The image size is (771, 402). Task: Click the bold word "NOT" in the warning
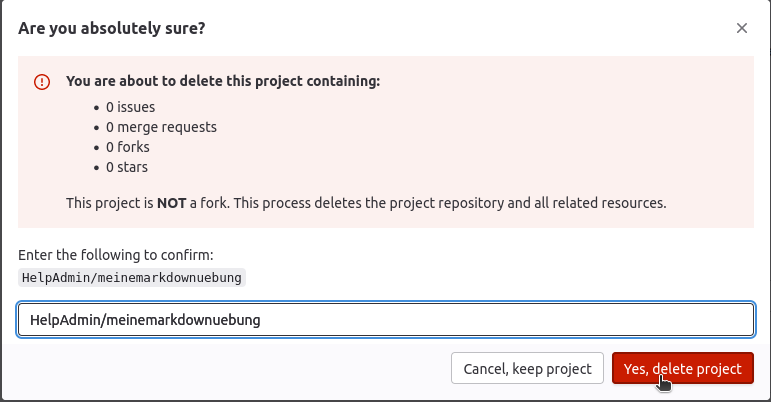[x=171, y=203]
